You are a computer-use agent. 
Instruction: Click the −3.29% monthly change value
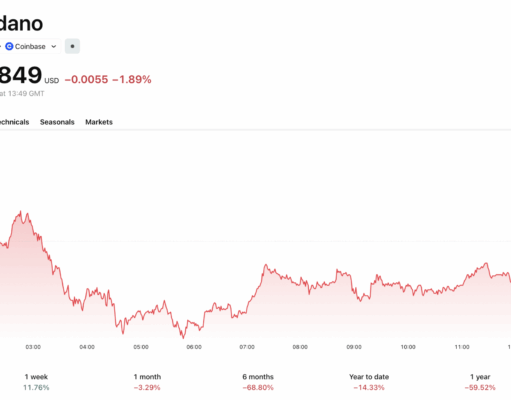[147, 387]
